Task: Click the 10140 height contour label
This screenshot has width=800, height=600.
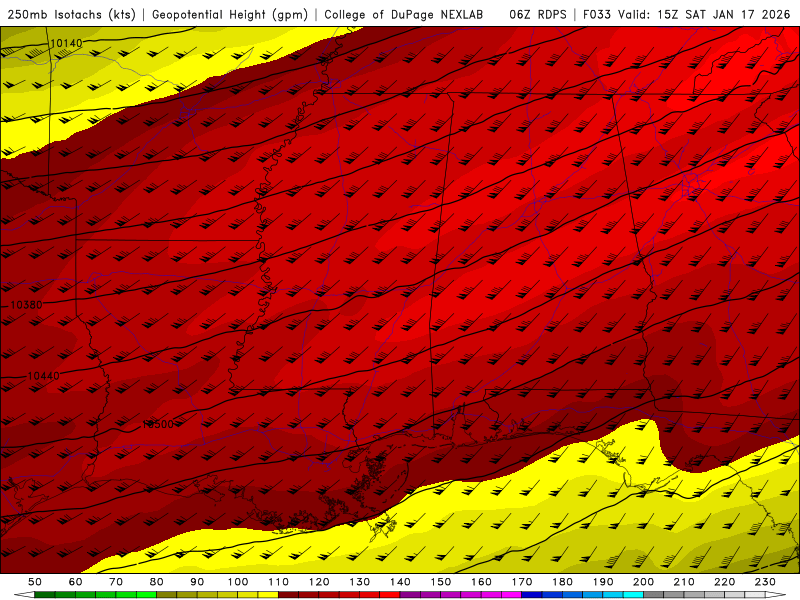Action: click(x=66, y=43)
